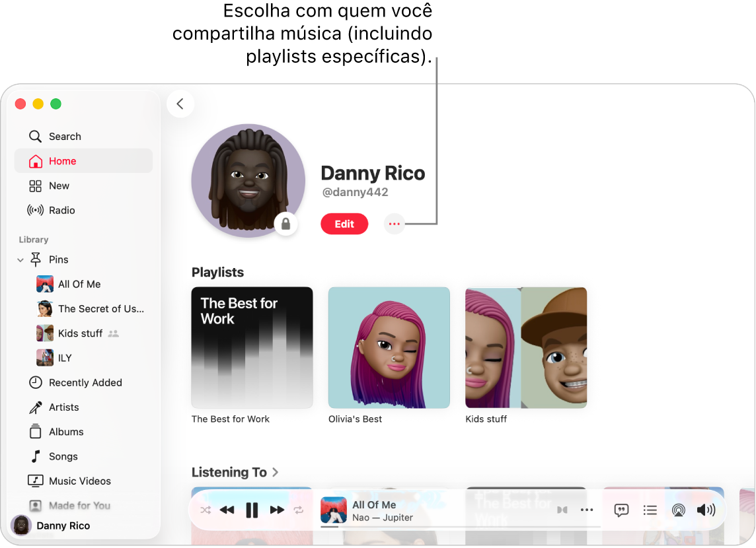Open the More options menu beside Edit

(394, 224)
